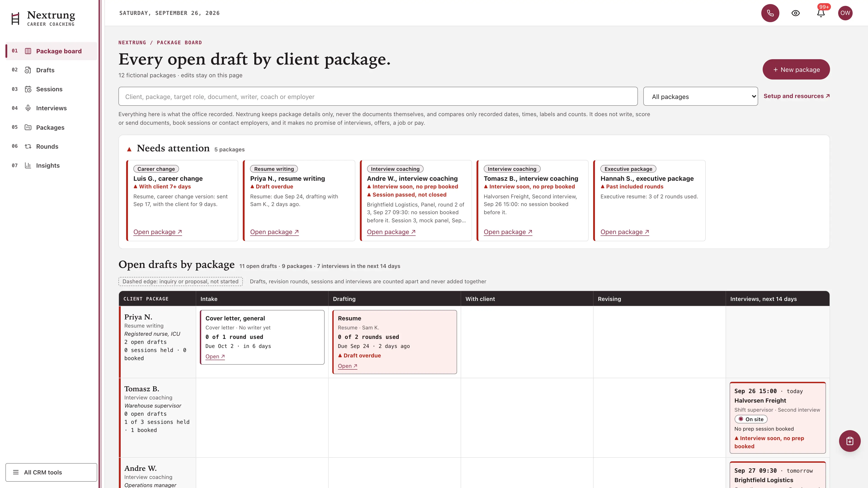Click the Nextrung ladder logo
The width and height of the screenshot is (868, 488).
click(x=16, y=19)
